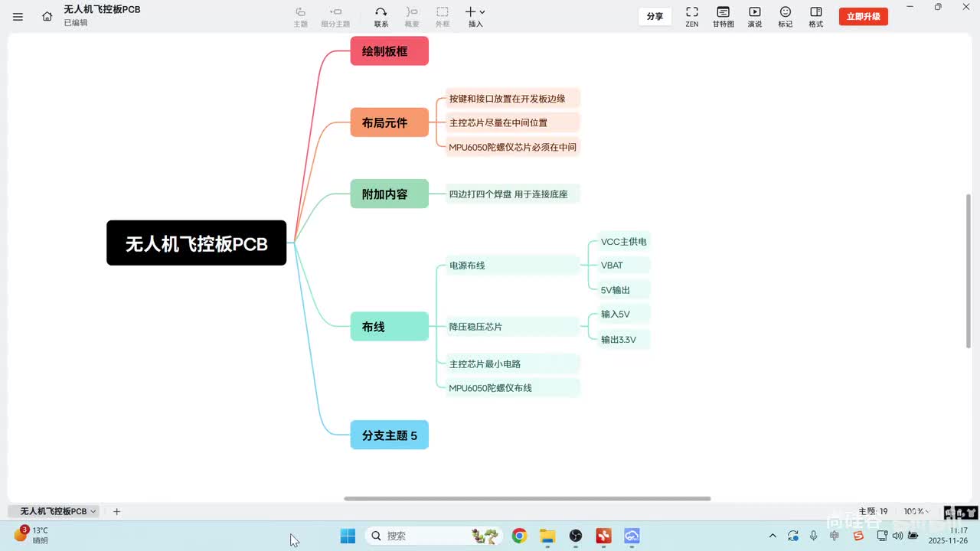980x551 pixels.
Task: Click the sync tray icon
Action: (x=793, y=536)
